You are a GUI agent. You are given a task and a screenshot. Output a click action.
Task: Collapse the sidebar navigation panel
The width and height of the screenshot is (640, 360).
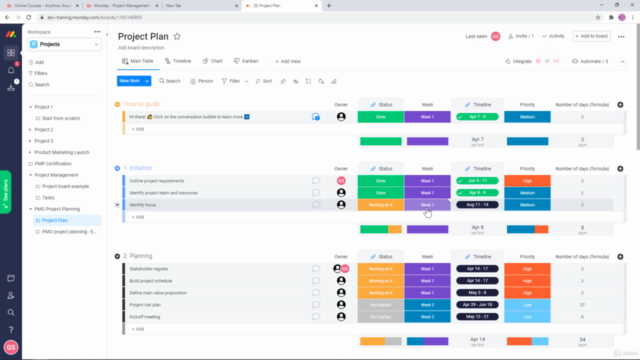pos(107,35)
